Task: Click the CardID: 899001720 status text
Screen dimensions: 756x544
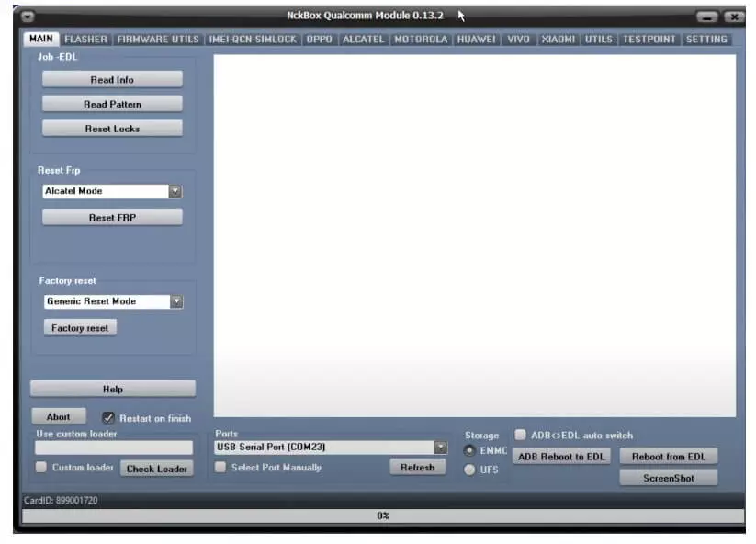Action: point(61,501)
